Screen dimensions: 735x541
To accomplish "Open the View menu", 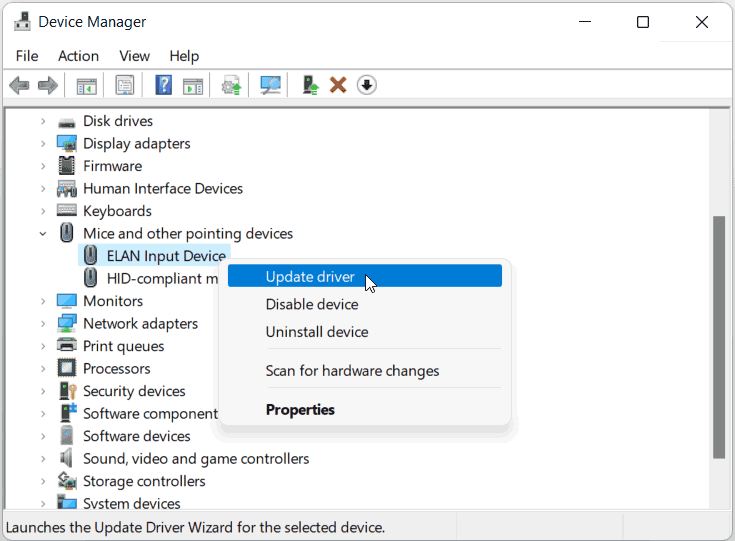I will [134, 56].
